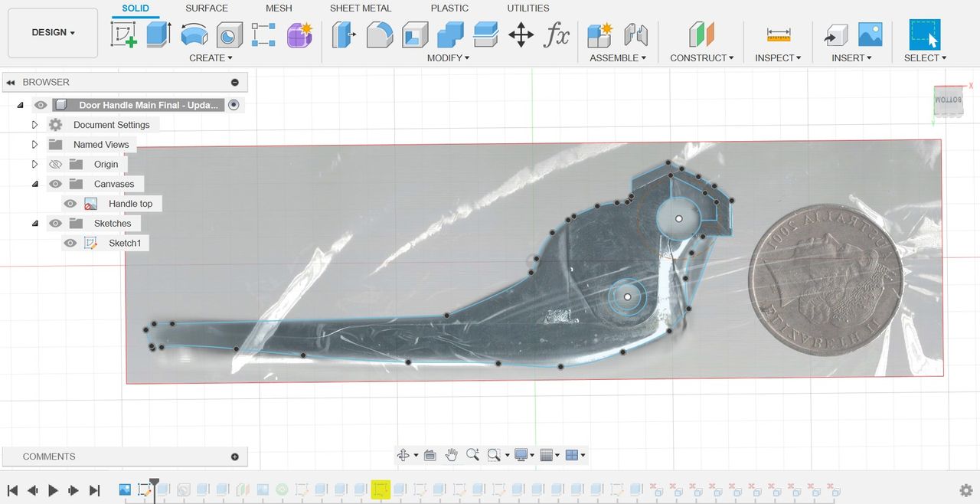Screen dimensions: 980x504
Task: Open Change Parameters (fx)
Action: (556, 34)
